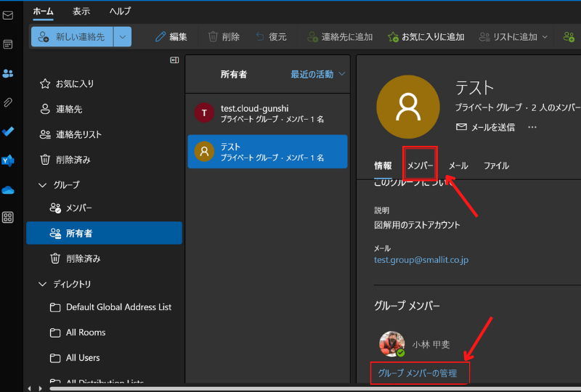Collapse the グループ section chevron
This screenshot has width=581, height=392.
[x=43, y=185]
